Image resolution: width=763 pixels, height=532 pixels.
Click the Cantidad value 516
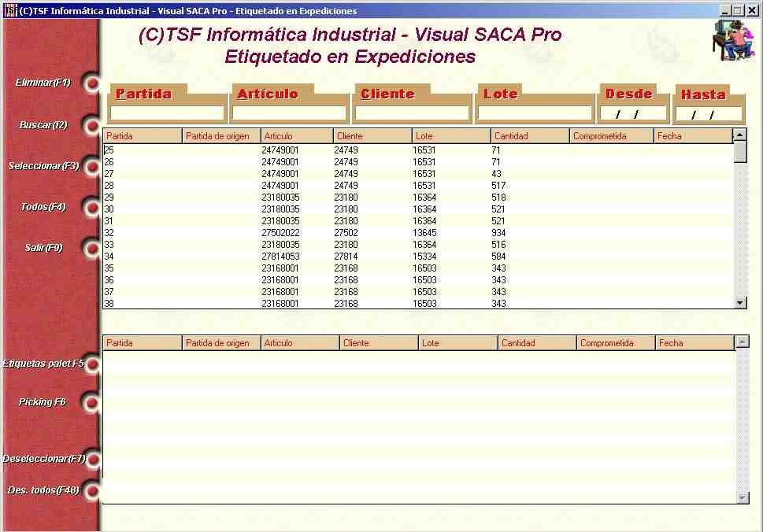[x=498, y=245]
